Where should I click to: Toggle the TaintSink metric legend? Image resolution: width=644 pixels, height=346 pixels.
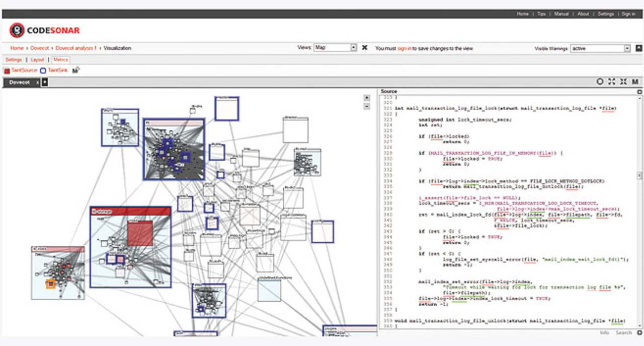click(x=54, y=71)
